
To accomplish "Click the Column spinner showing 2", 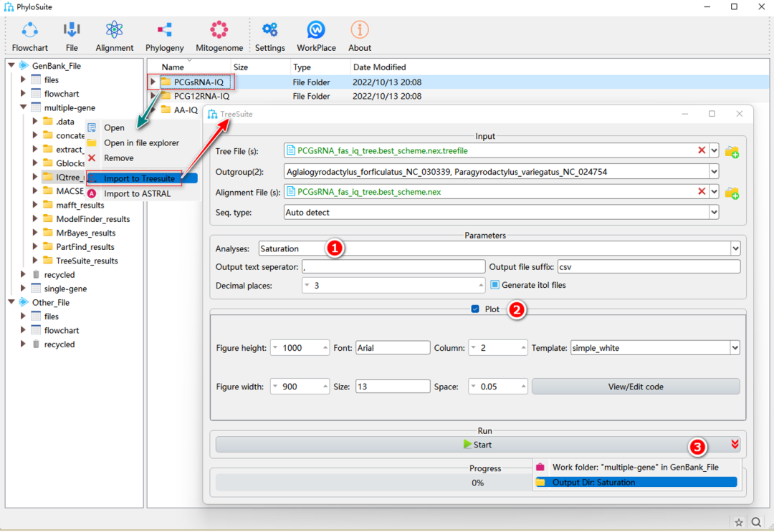I will [497, 347].
